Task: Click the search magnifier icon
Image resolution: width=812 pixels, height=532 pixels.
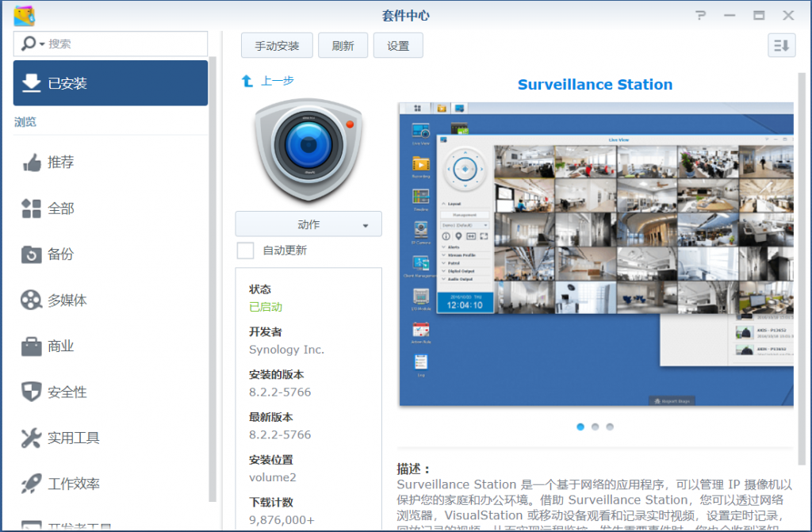Action: coord(29,44)
